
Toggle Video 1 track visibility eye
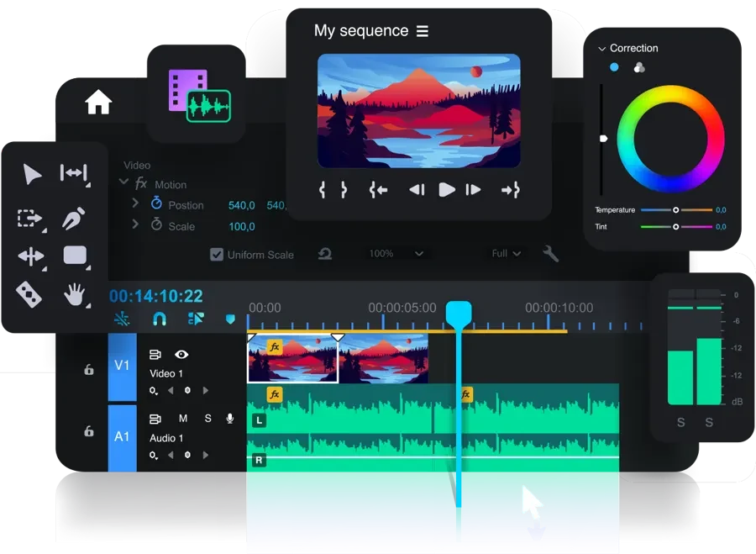tap(181, 355)
